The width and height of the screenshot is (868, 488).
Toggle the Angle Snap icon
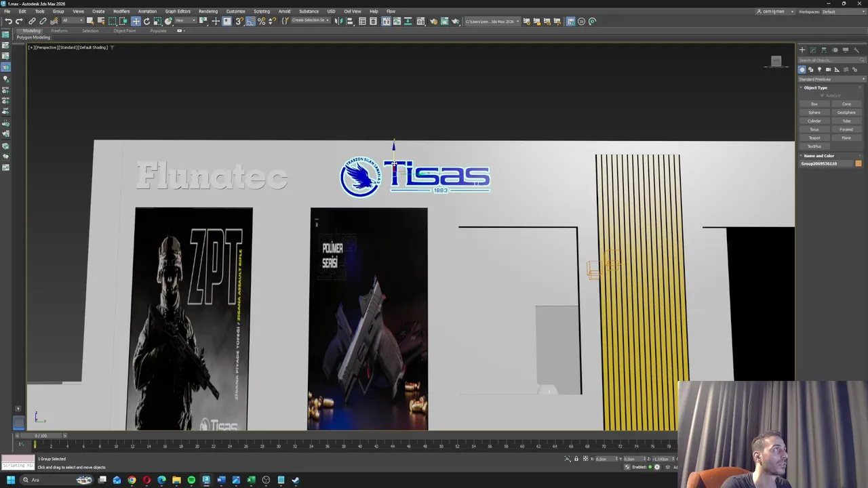[x=250, y=21]
